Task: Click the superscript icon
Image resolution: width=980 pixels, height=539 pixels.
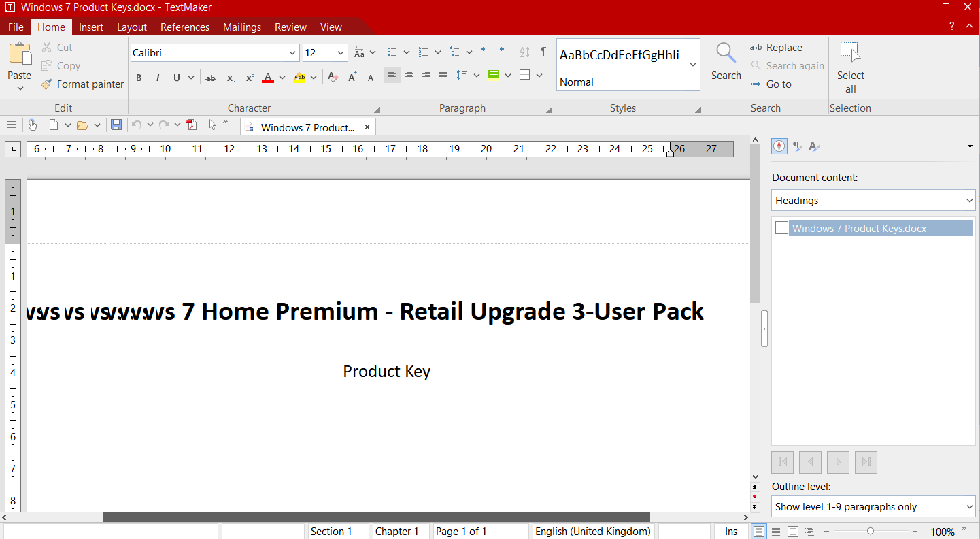Action: 250,78
